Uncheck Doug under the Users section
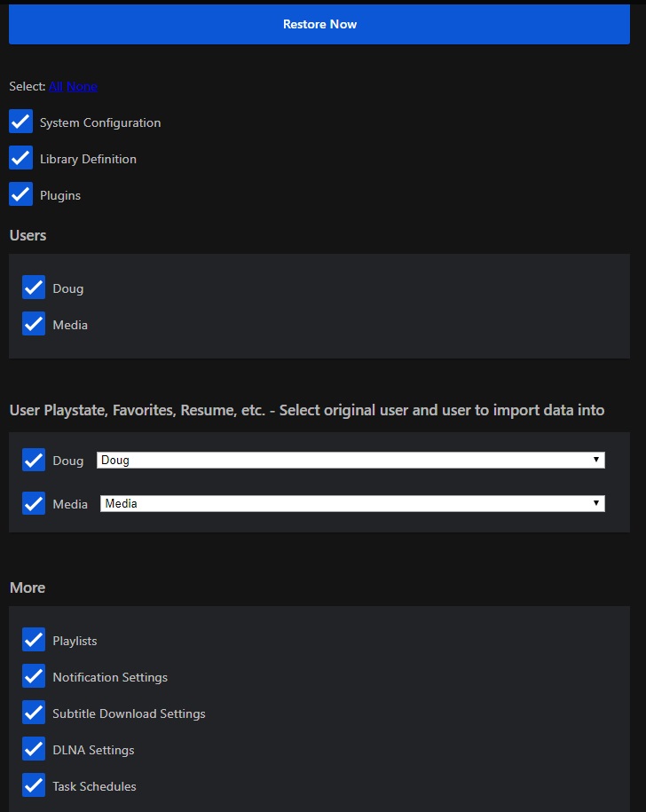646x812 pixels. tap(34, 288)
